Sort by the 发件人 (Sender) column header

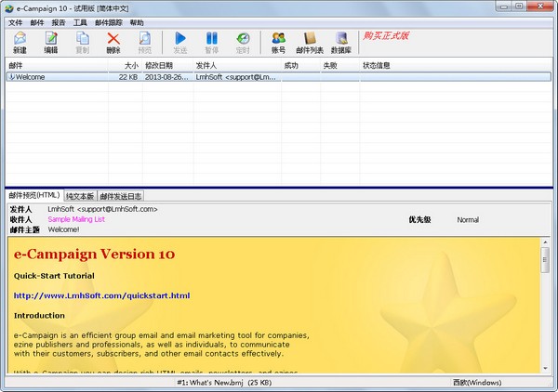tap(237, 65)
